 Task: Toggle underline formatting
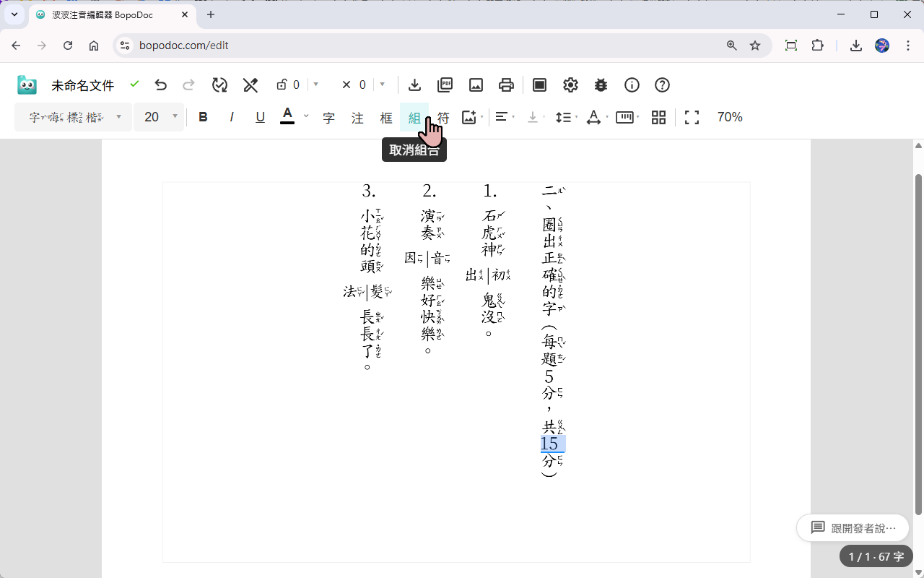(x=260, y=116)
